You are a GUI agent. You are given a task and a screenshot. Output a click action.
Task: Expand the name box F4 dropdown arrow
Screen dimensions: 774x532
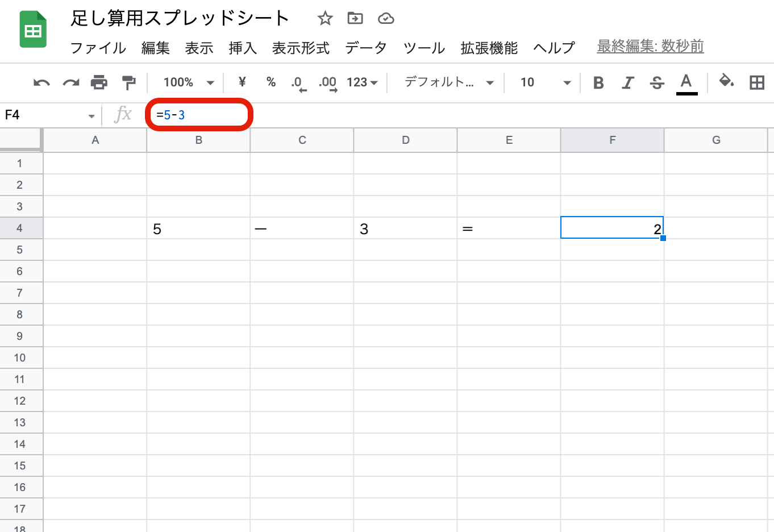coord(91,116)
